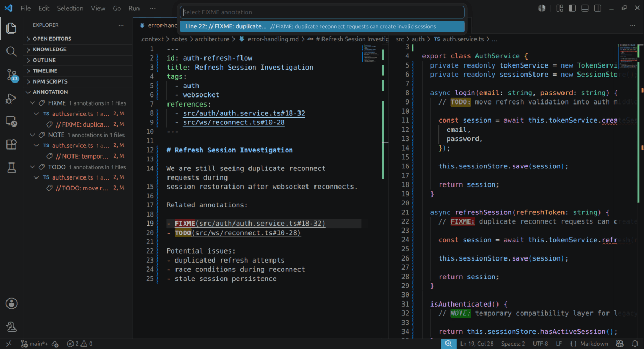Select auth.service.ts under the NOTE group

[72, 145]
